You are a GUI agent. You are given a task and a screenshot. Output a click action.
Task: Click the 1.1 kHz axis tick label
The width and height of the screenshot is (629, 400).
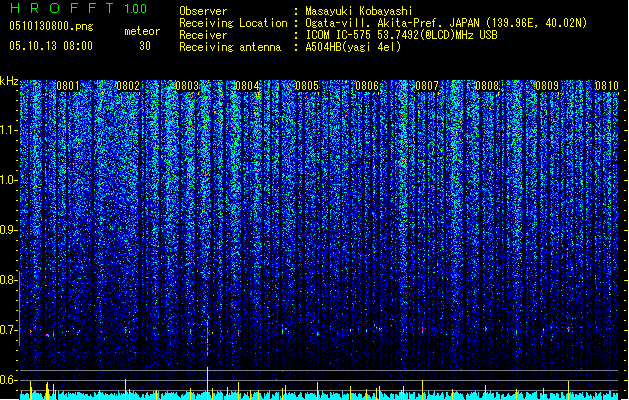[x=8, y=130]
